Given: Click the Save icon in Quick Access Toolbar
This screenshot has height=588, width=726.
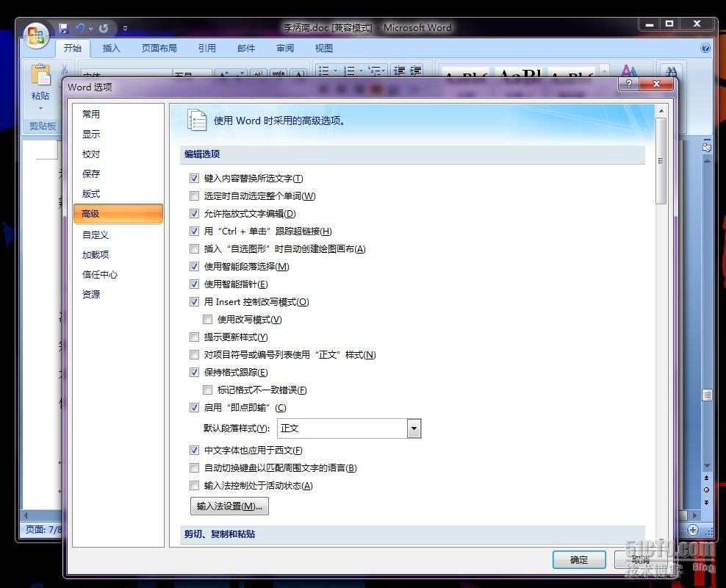Looking at the screenshot, I should pyautogui.click(x=64, y=29).
